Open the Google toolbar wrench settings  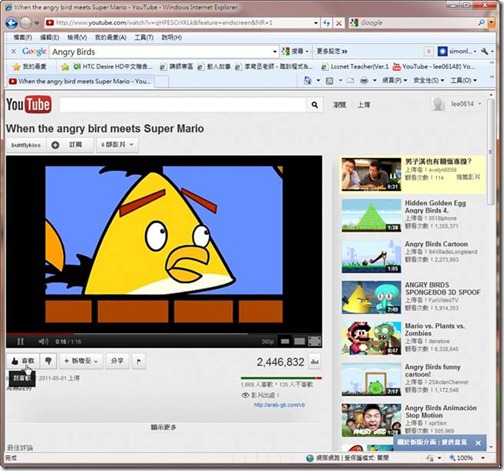point(484,51)
